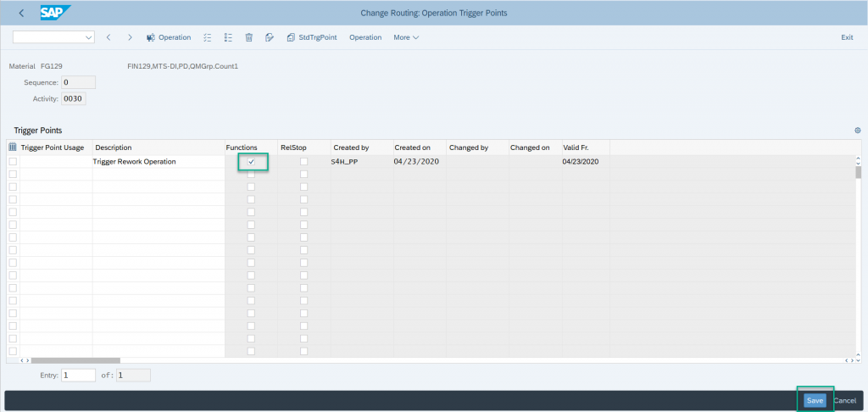Click the vertical scrollbar thumb of the table

tap(858, 172)
